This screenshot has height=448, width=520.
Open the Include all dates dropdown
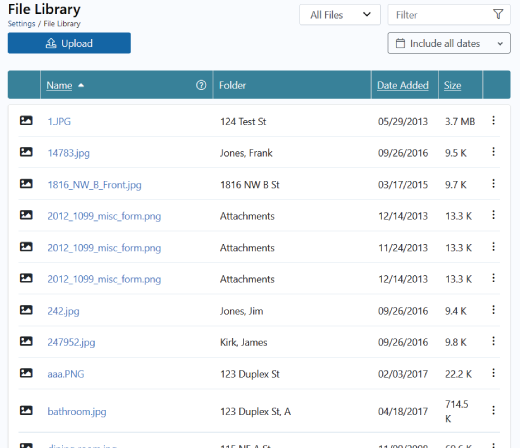coord(449,43)
